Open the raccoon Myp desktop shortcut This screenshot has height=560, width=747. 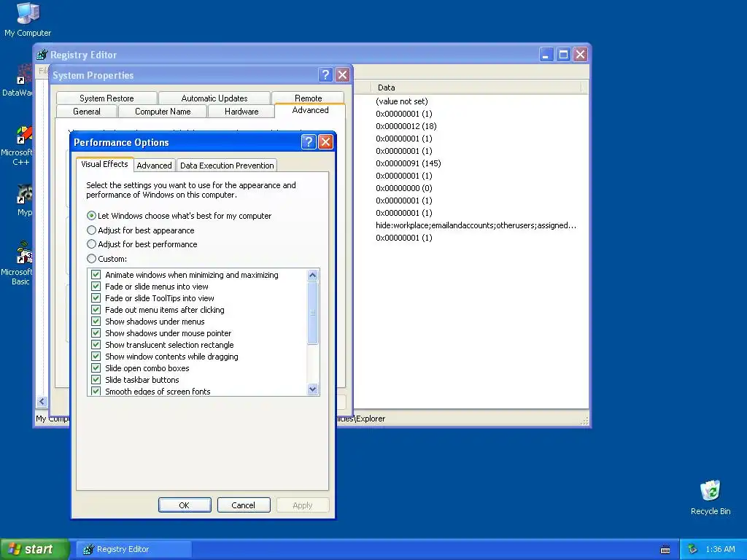[x=24, y=201]
